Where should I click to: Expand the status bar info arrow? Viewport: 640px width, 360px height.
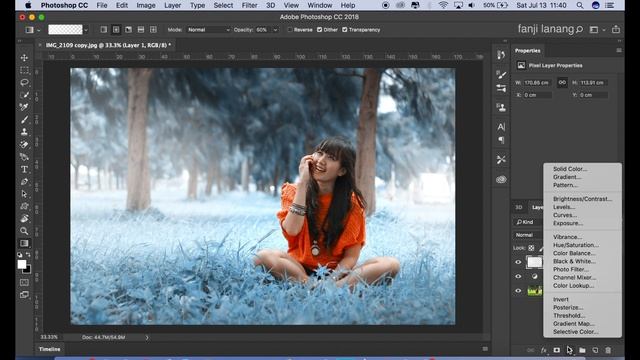tap(147, 338)
